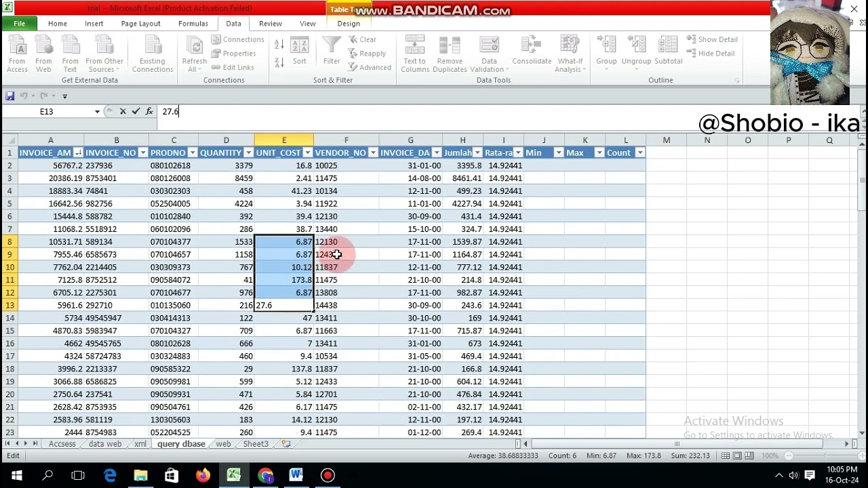Click the Sort A to Z icon
The image size is (868, 488).
click(x=279, y=45)
